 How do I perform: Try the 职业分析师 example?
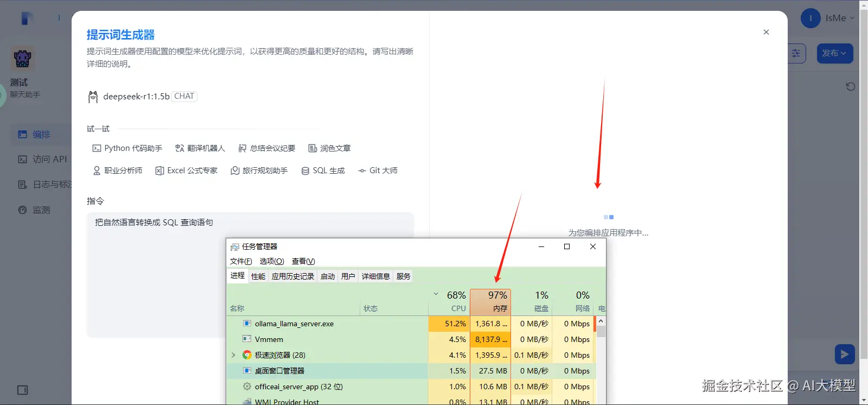tap(118, 170)
